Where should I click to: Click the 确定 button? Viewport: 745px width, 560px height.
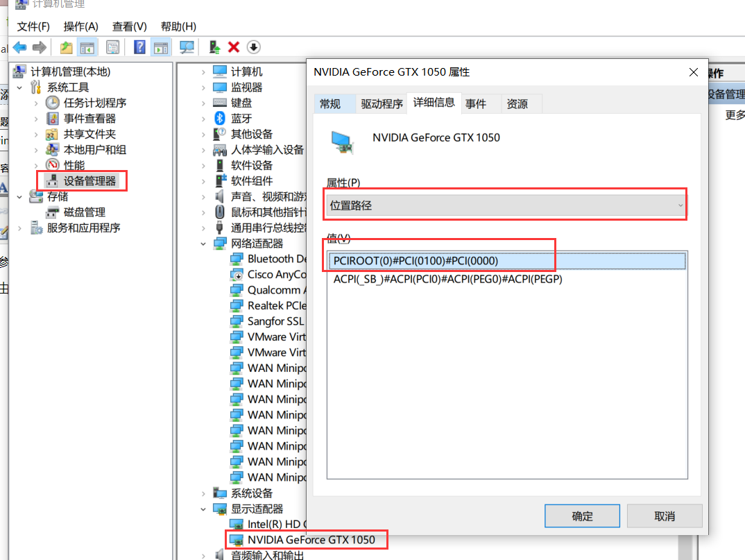coord(582,516)
